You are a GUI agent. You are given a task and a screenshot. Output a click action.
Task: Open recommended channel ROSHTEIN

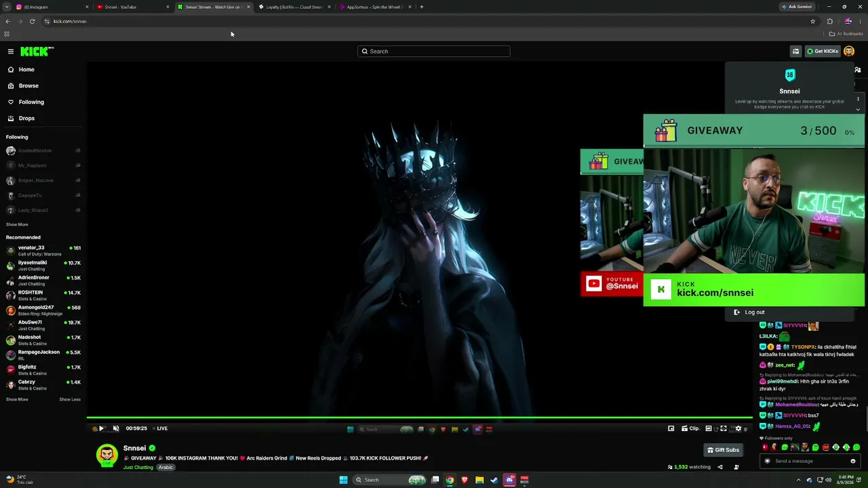click(43, 296)
